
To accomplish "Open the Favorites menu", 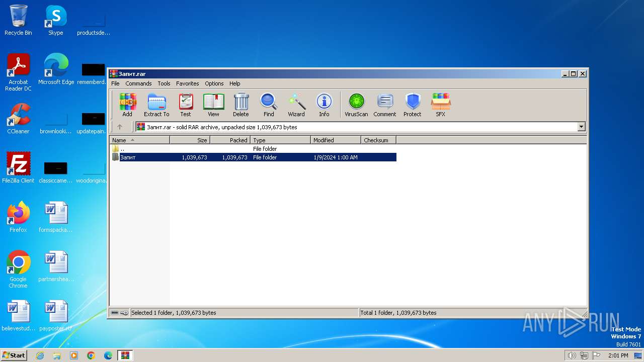I will point(188,83).
